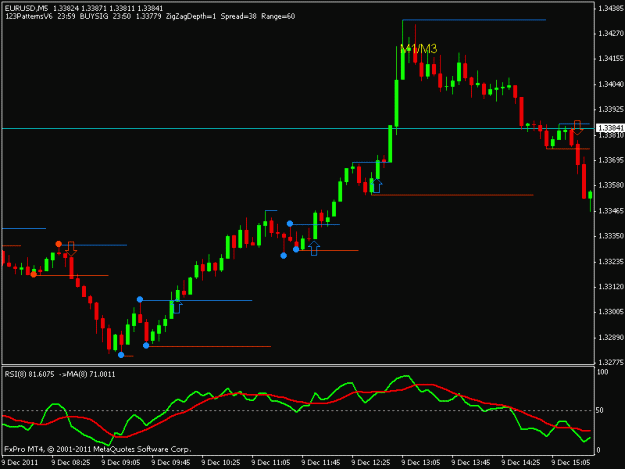Click the 123PatternsV6 indicator name

[x=28, y=16]
